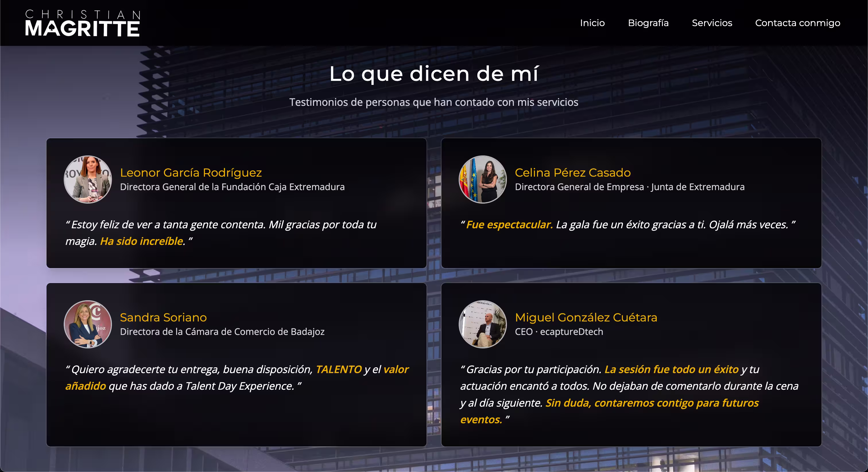Click Celina Pérez Casado's profile photo
Viewport: 868px width, 472px height.
point(483,180)
